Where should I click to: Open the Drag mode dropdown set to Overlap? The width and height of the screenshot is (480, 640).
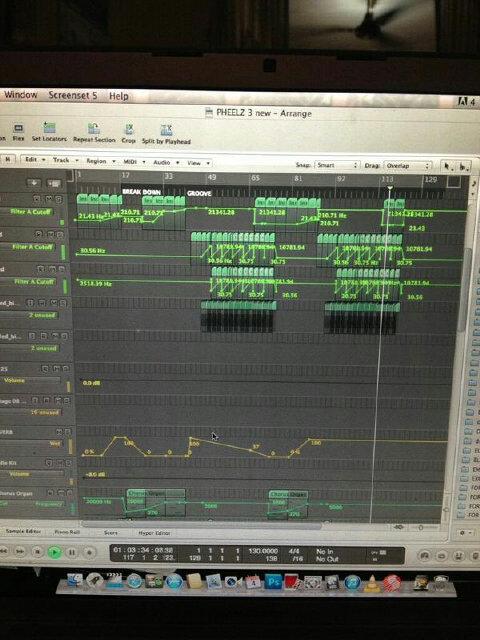(407, 166)
